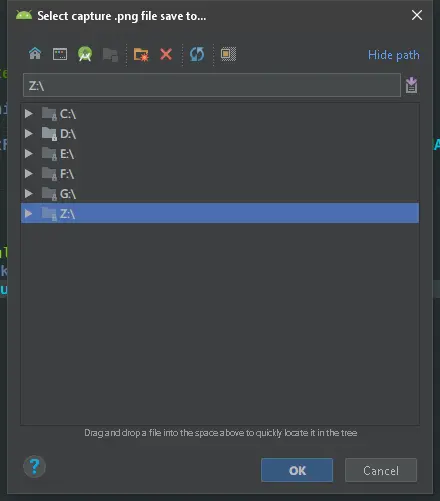Create a new folder
This screenshot has height=501, width=440.
[141, 54]
